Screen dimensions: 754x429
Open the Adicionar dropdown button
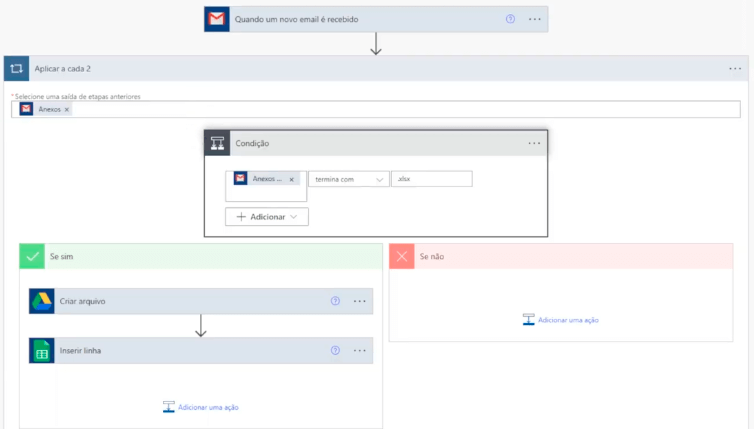pos(267,217)
